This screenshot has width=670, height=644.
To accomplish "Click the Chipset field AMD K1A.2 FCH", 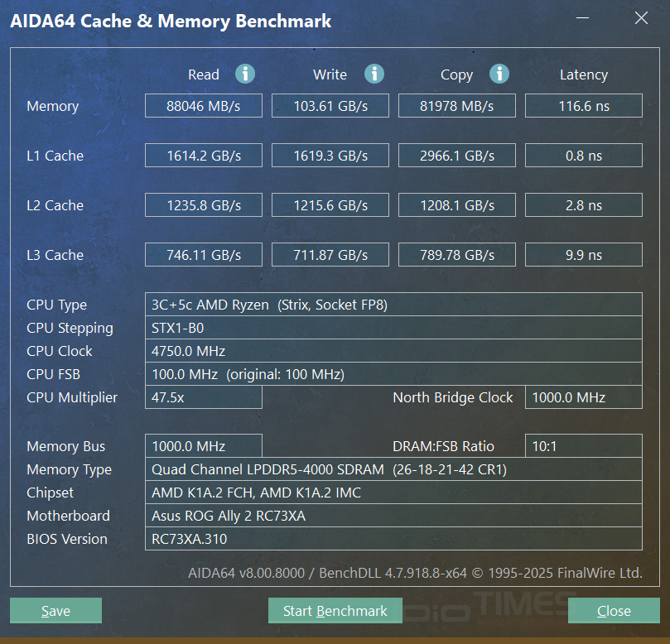I will 393,493.
